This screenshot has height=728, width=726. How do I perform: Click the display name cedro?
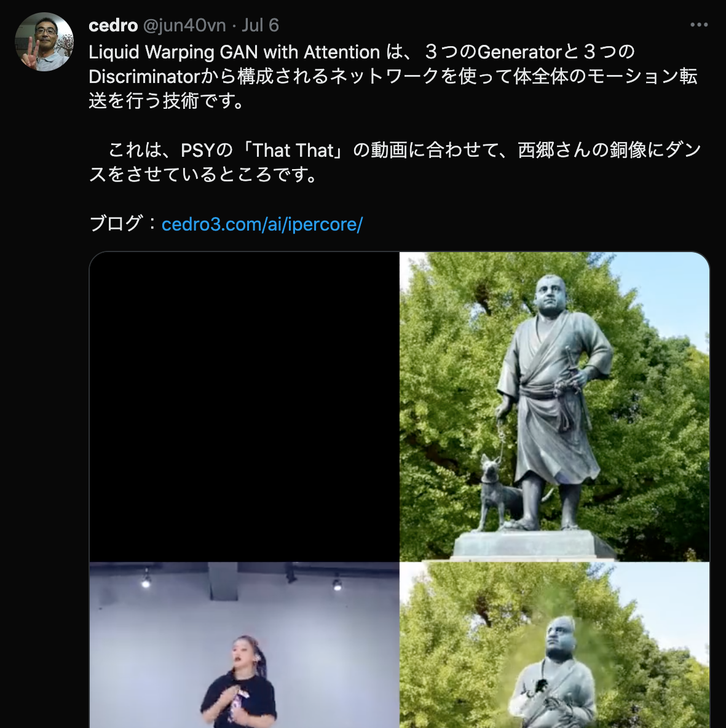coord(113,25)
